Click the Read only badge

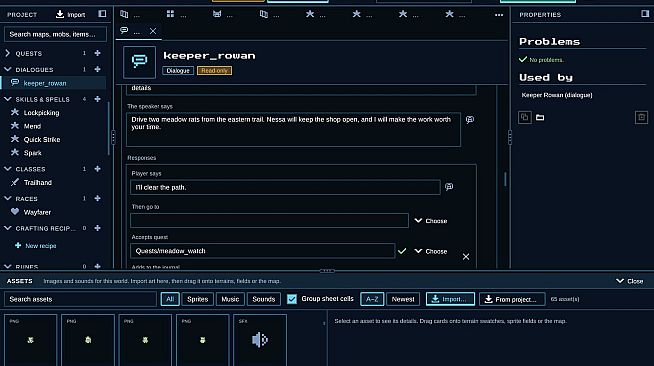pos(214,70)
